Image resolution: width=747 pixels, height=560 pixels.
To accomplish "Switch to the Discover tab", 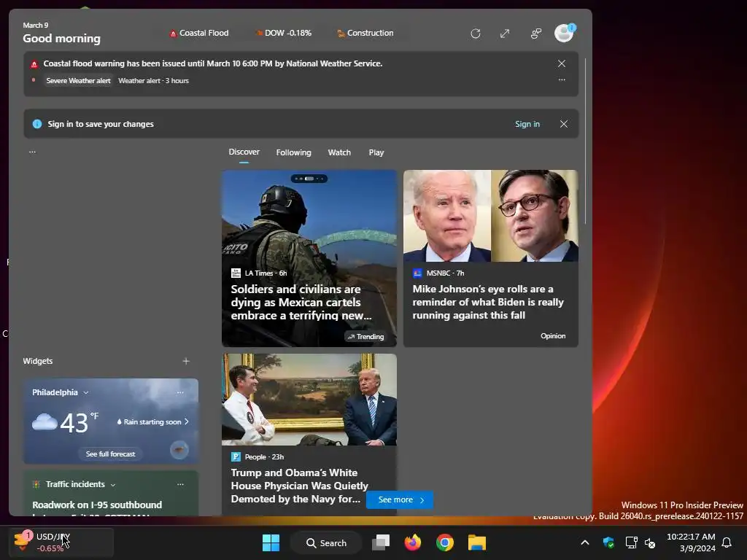I will click(244, 152).
